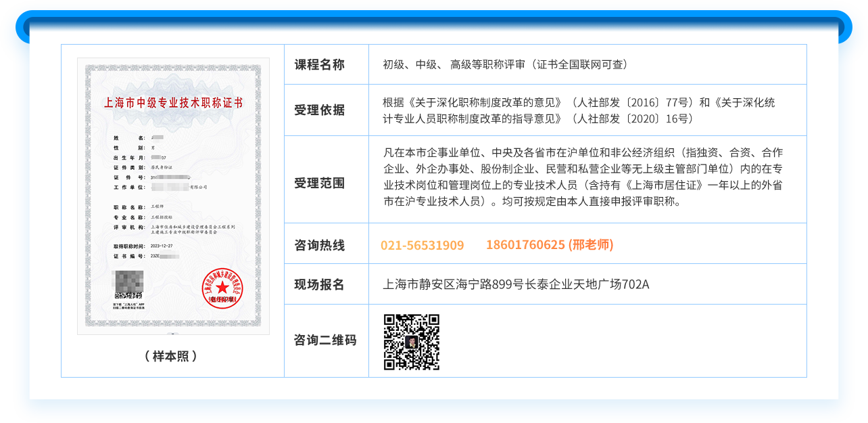Viewport: 868px width, 423px height.
Task: Click the 受理范围 row label
Action: pyautogui.click(x=319, y=183)
